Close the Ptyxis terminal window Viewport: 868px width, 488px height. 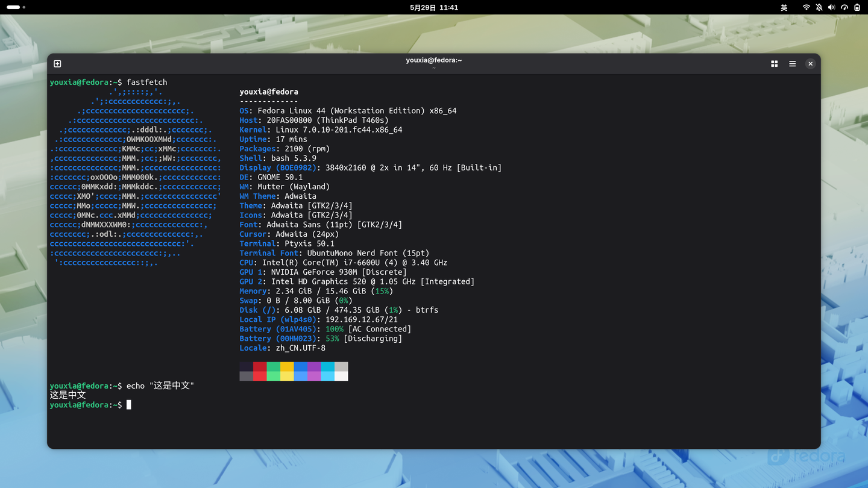(x=811, y=64)
